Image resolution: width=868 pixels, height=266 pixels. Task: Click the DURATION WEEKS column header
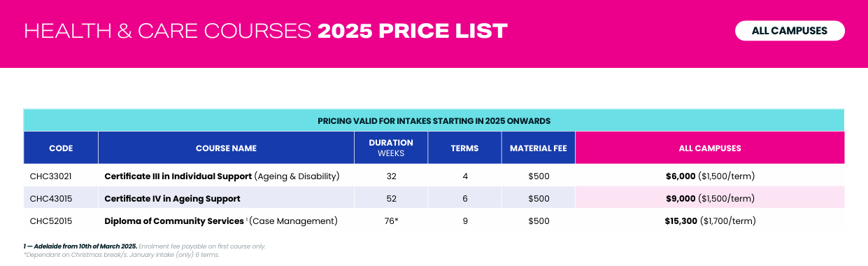click(x=391, y=148)
